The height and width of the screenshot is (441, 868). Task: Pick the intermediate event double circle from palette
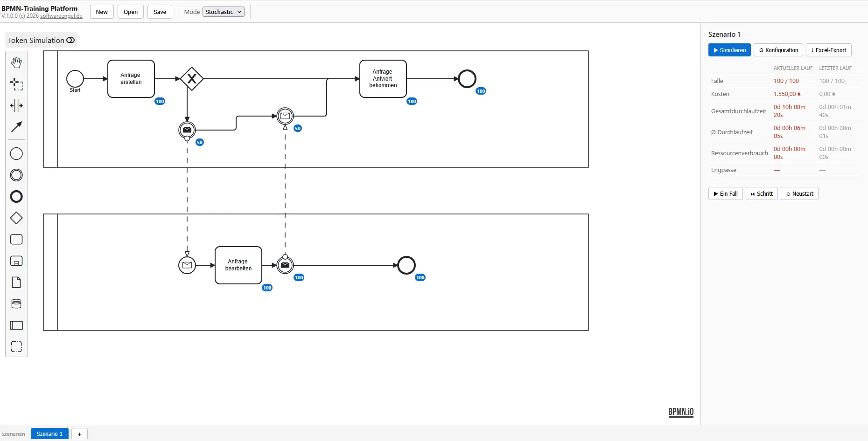pos(16,175)
